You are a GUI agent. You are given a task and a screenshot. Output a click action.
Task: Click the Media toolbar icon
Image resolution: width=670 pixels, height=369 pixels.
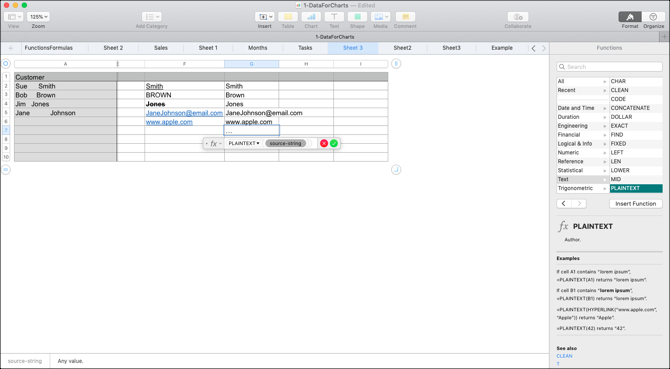tap(380, 17)
